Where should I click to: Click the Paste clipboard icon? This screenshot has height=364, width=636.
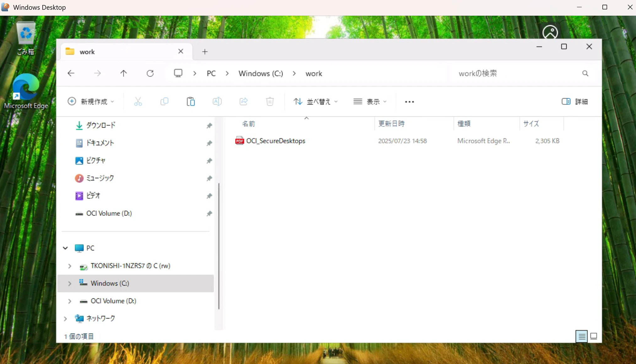pyautogui.click(x=191, y=102)
